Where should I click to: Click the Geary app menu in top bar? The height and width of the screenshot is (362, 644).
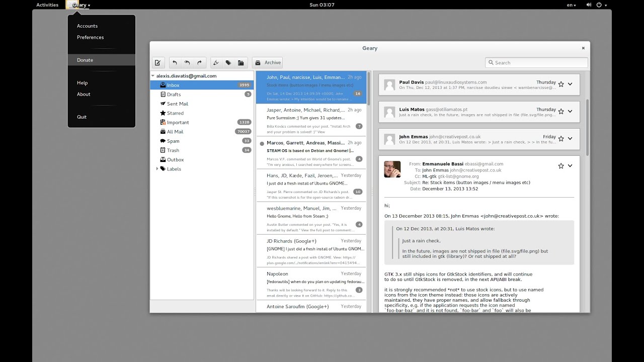pyautogui.click(x=79, y=5)
